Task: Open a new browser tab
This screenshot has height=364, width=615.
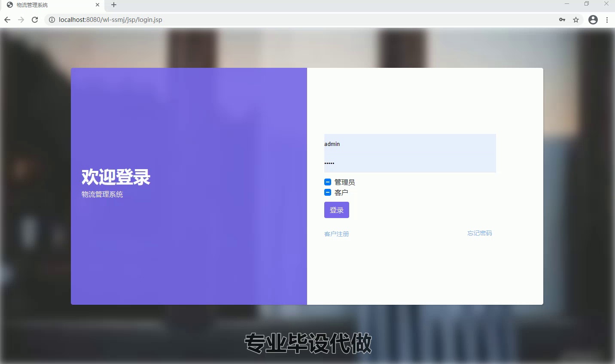Action: coord(113,5)
